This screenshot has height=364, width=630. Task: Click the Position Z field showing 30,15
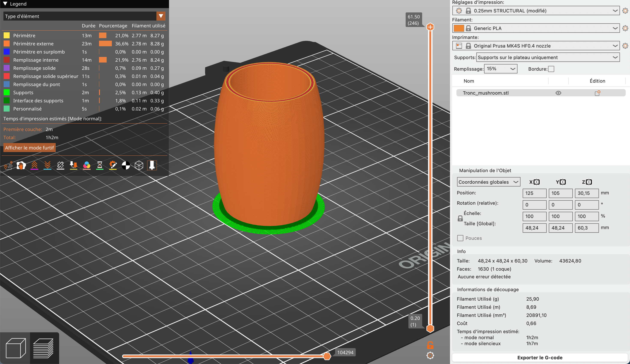click(x=586, y=193)
